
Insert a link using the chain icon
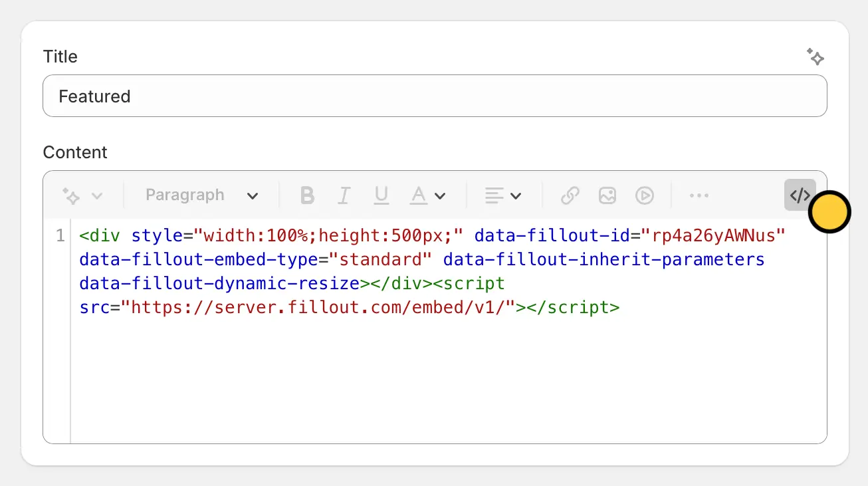coord(570,195)
